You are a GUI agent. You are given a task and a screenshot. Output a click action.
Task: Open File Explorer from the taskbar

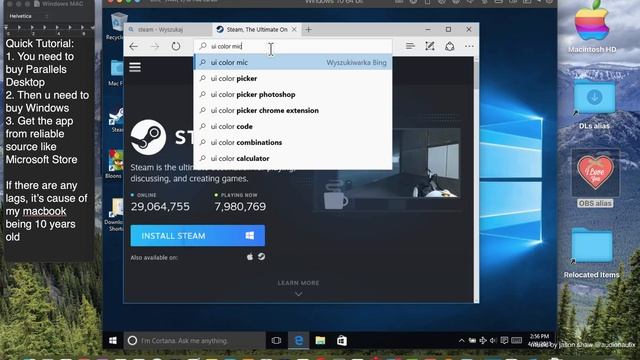pos(320,340)
